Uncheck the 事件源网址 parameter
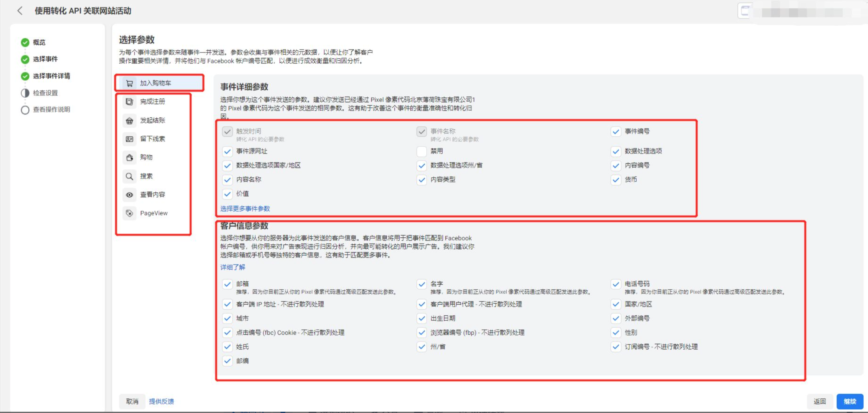Viewport: 868px width, 413px height. (x=227, y=152)
